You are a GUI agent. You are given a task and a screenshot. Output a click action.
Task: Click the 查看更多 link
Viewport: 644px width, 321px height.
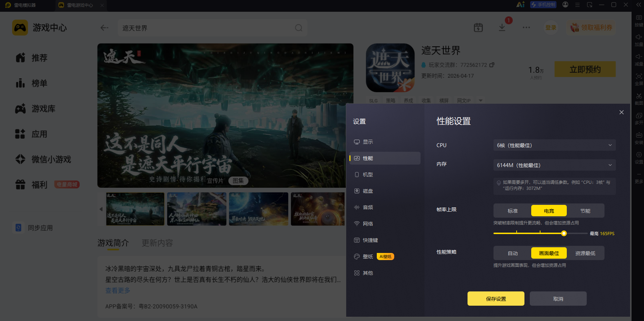point(118,290)
